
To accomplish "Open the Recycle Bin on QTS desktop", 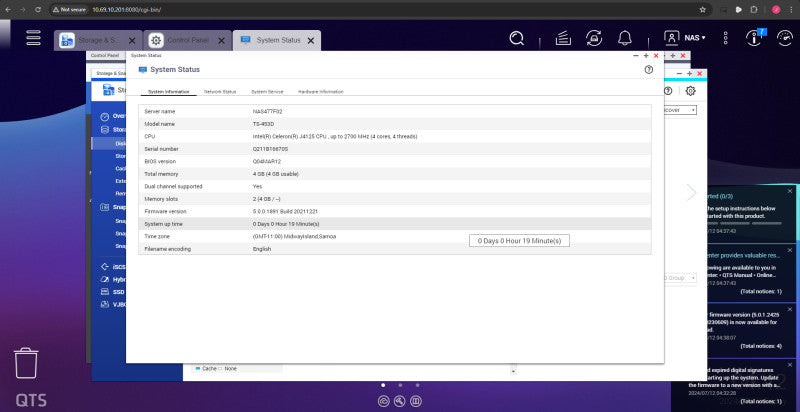I will click(26, 363).
